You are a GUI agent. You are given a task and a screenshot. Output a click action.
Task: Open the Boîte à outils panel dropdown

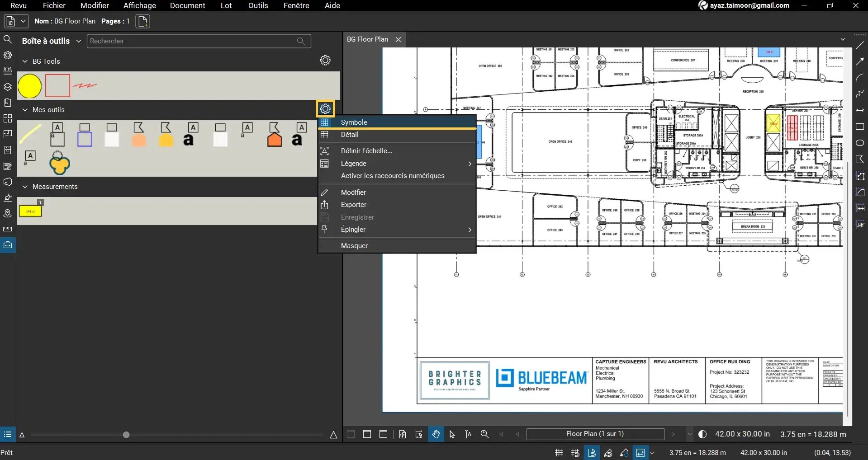(x=79, y=41)
